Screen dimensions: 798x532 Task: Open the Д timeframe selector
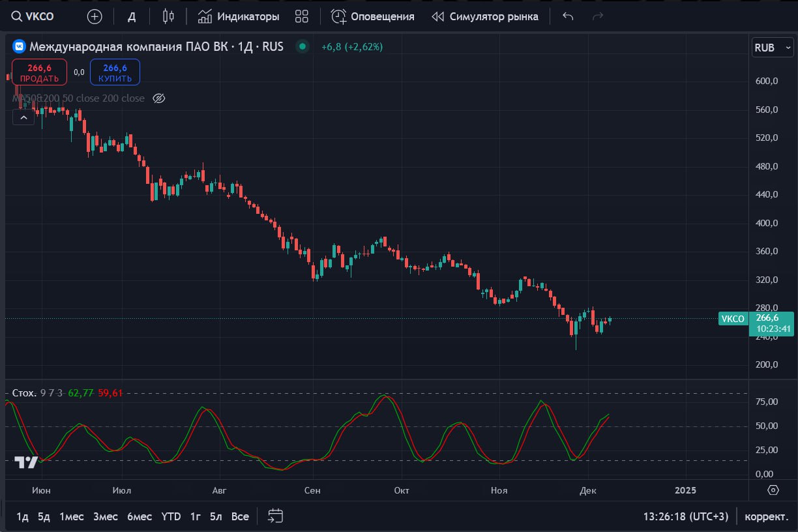point(132,16)
